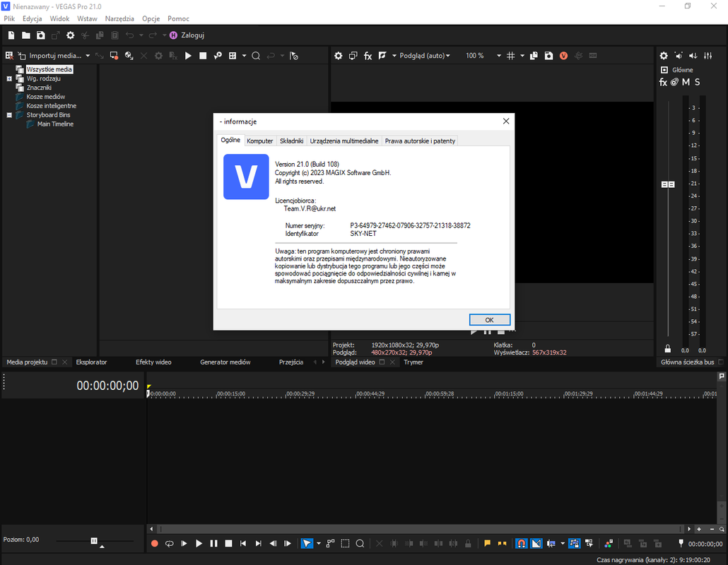The height and width of the screenshot is (565, 728).
Task: Toggle the master fader lock icon
Action: (x=668, y=348)
